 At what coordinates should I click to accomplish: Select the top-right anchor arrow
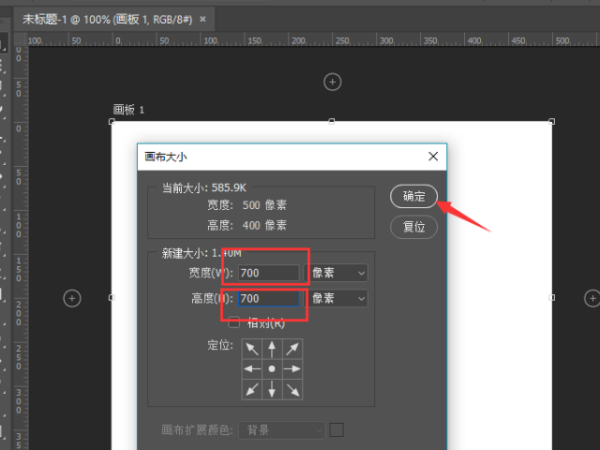[292, 348]
